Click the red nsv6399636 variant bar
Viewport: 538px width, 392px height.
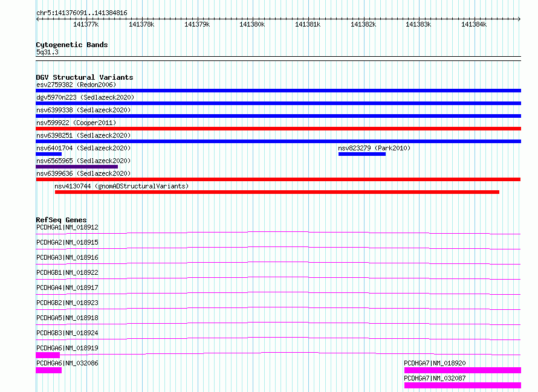click(x=278, y=179)
